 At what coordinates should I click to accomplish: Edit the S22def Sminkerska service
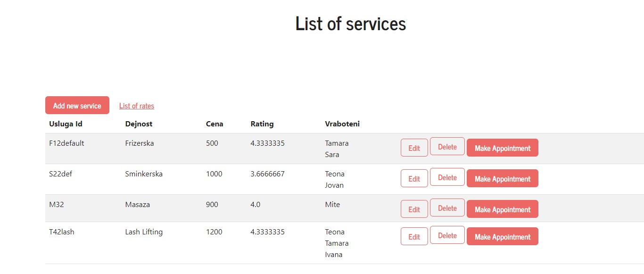pyautogui.click(x=414, y=178)
